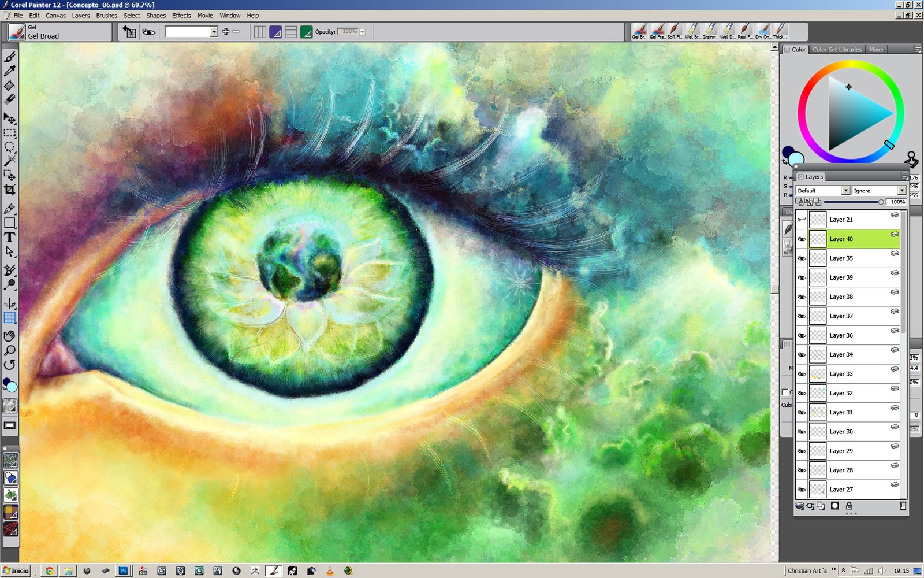Screen dimensions: 924x578
Task: Open the Dynamic Plugins plug icon
Action: [x=810, y=506]
